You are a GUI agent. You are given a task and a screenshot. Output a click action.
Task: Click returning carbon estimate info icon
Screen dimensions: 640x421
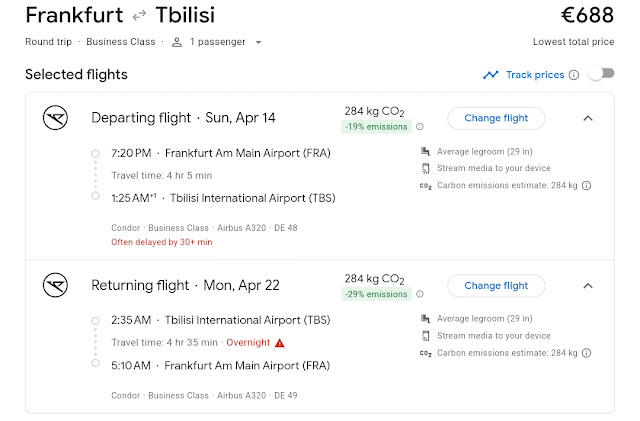click(587, 353)
